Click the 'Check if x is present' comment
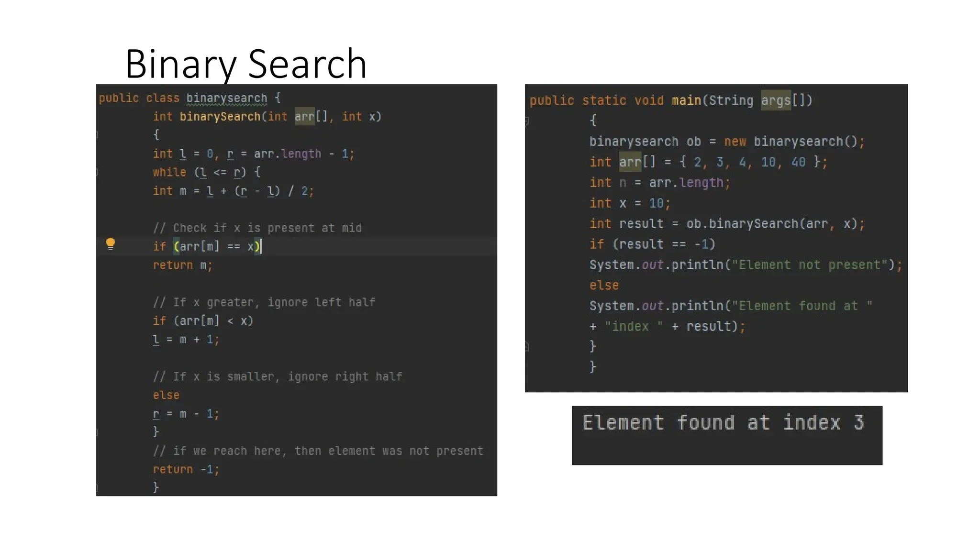Image resolution: width=980 pixels, height=551 pixels. [257, 228]
